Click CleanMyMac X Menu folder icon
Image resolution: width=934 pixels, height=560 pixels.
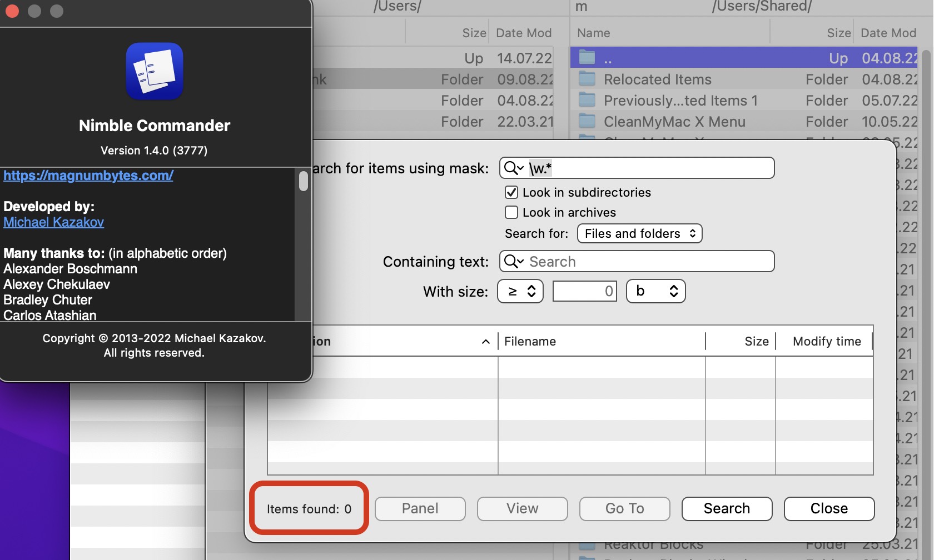pos(587,121)
